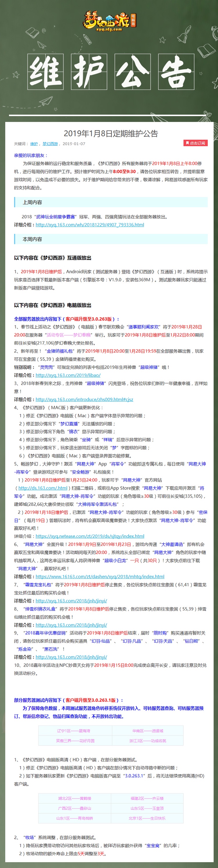Viewport: 218px width, 868px height.
Task: Click the 坐骑 blue text
Action: pos(86,440)
